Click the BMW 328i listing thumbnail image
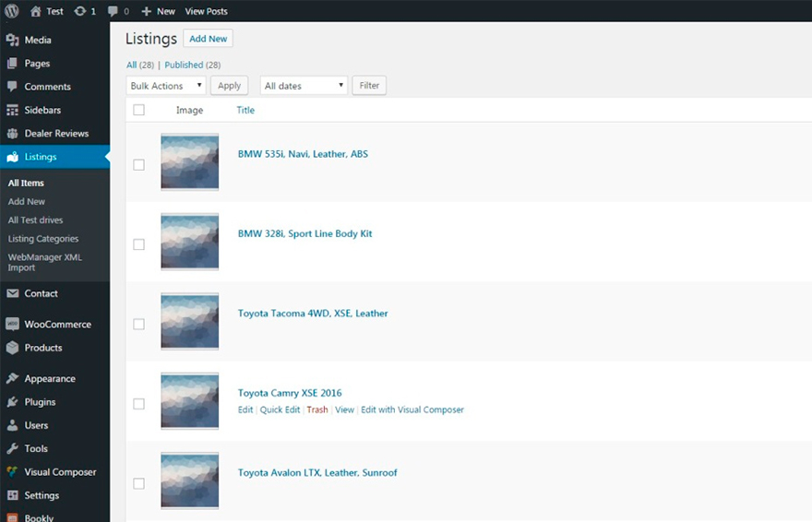Screen dimensions: 812x522 [189, 243]
